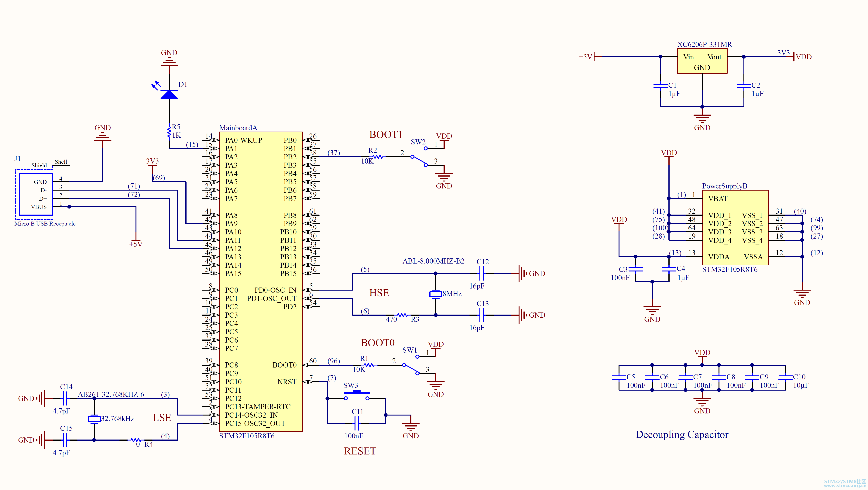
Task: Select the J1 USB receptacle connector body
Action: [x=36, y=194]
